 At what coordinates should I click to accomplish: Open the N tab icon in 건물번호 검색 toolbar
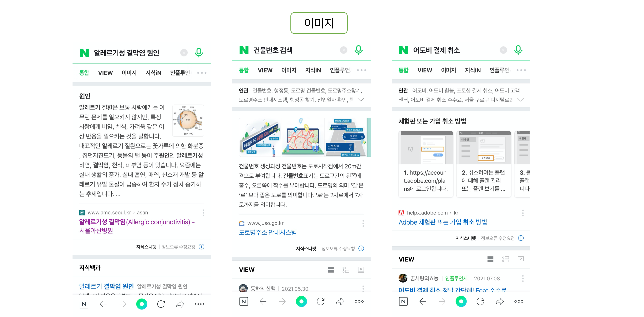pyautogui.click(x=244, y=301)
